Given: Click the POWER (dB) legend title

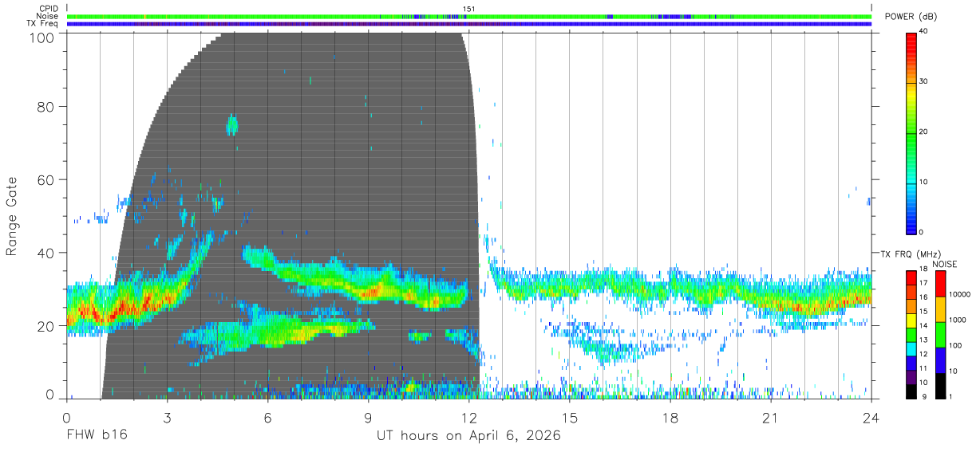Looking at the screenshot, I should point(911,17).
